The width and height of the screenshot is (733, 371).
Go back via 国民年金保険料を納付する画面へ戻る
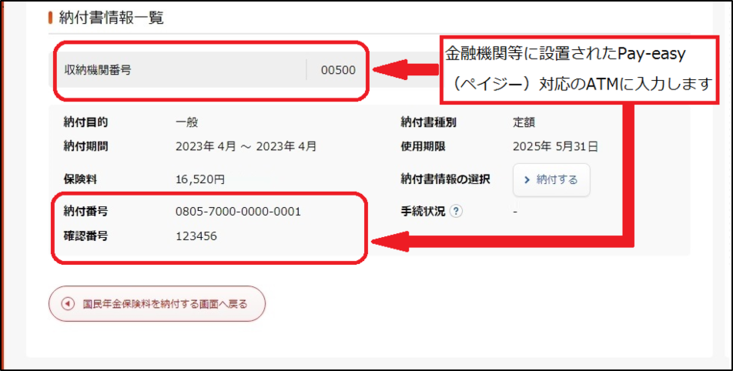157,304
